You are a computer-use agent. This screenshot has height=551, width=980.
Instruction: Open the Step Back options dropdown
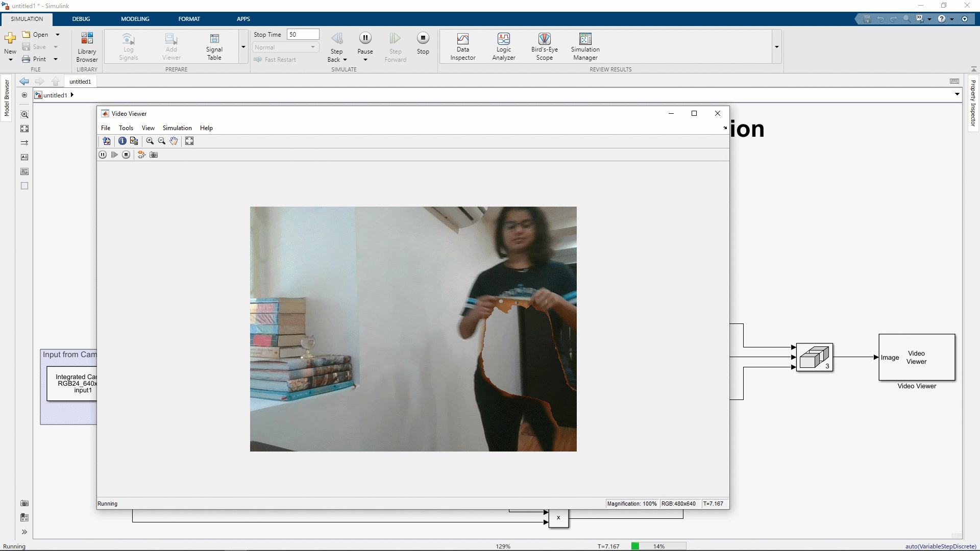[345, 60]
